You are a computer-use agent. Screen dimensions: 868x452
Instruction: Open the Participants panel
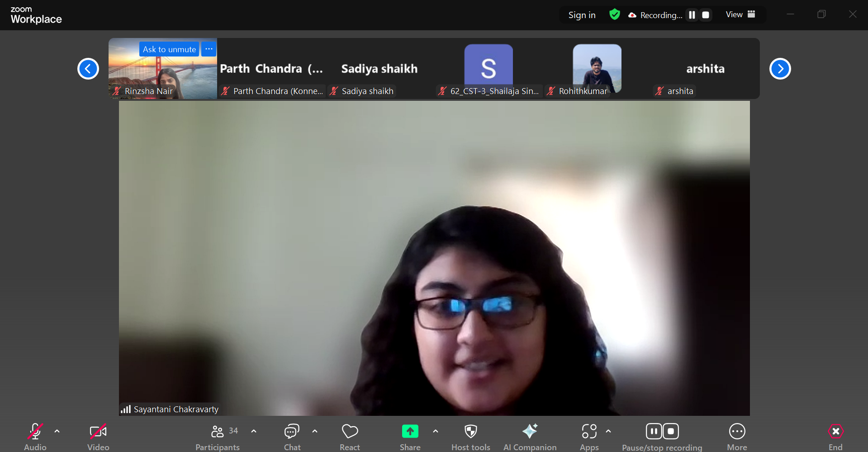tap(218, 437)
